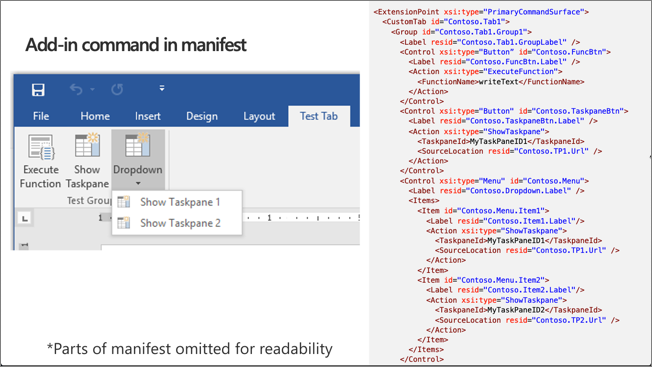Click the 'Parts of manifest omitted' note
The height and width of the screenshot is (367, 652).
tap(190, 348)
